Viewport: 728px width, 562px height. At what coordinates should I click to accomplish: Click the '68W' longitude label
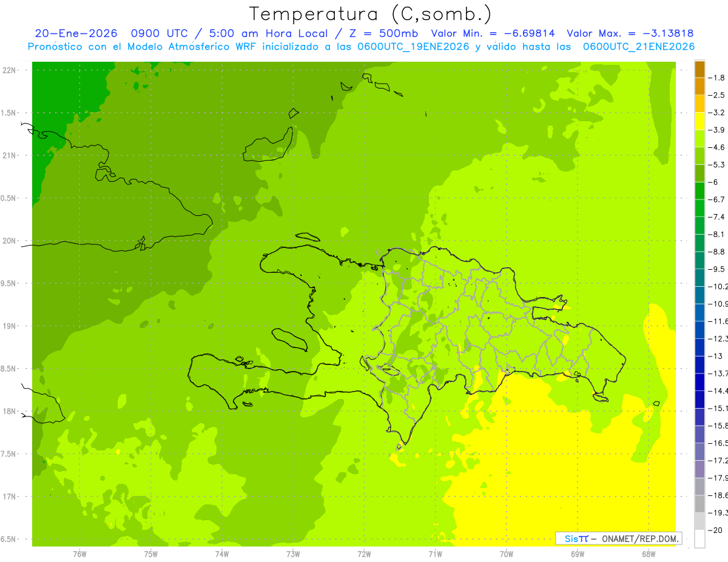pos(649,554)
